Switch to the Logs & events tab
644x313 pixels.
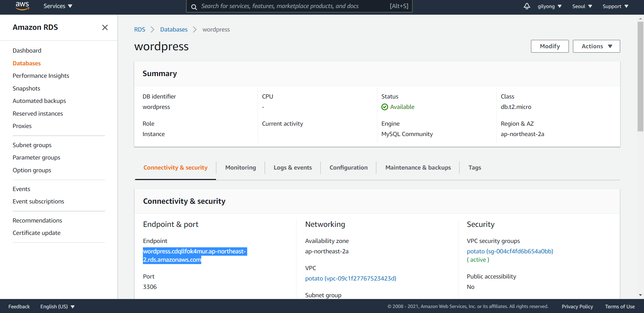coord(293,168)
